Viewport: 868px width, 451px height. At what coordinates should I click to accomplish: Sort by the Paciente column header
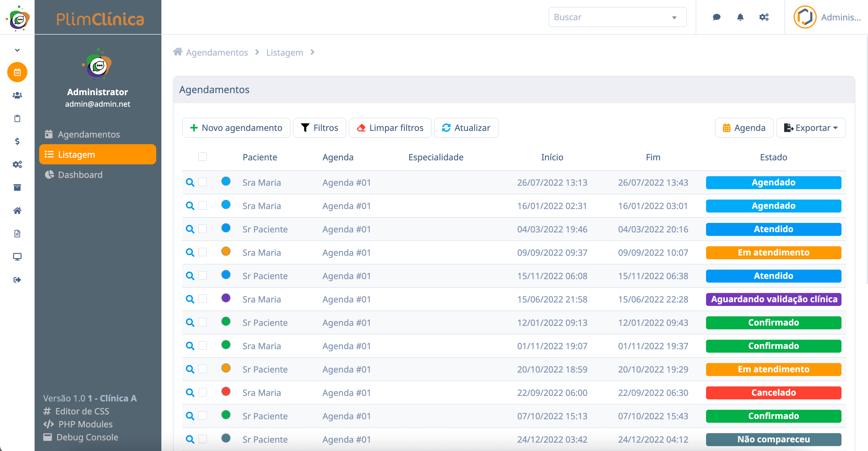pyautogui.click(x=260, y=157)
